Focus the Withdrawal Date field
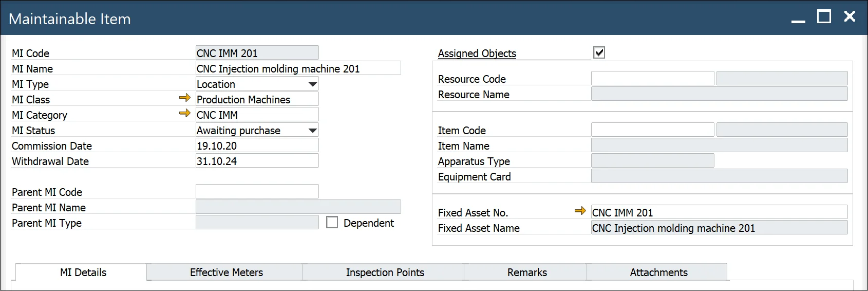The image size is (868, 291). pos(257,161)
